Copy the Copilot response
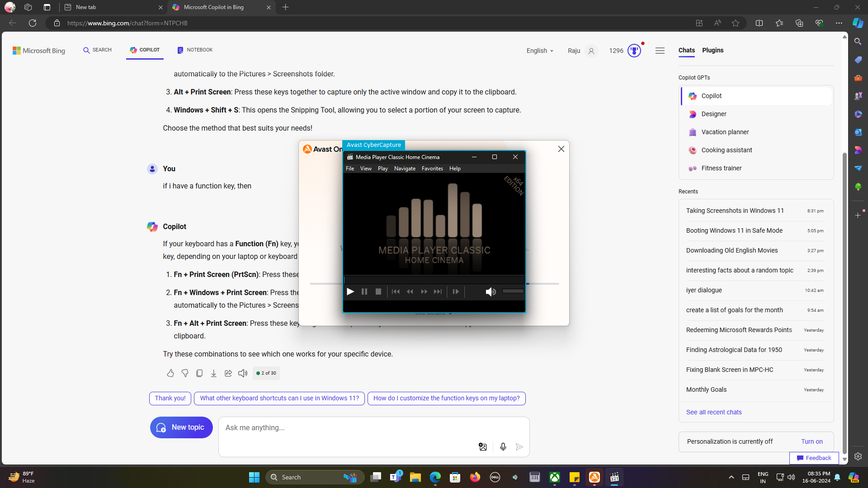Screen dimensions: 868x488 click(199, 373)
